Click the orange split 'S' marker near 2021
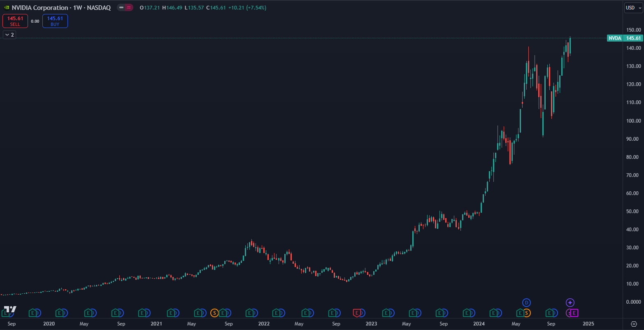 [x=214, y=313]
